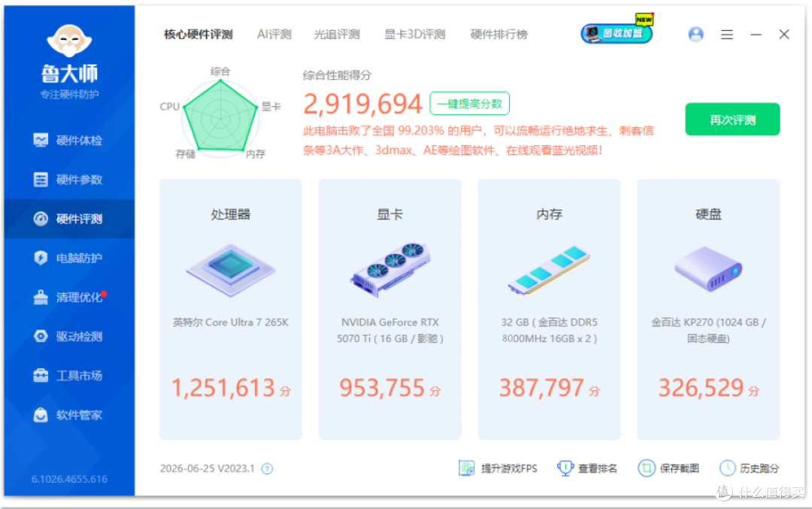
Task: Click the 软件管家 bag icon
Action: pyautogui.click(x=41, y=415)
